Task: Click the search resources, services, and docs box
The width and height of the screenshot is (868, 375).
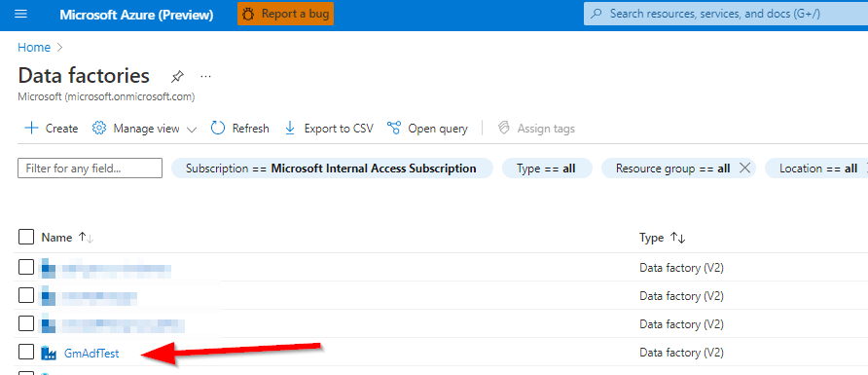Action: 726,14
